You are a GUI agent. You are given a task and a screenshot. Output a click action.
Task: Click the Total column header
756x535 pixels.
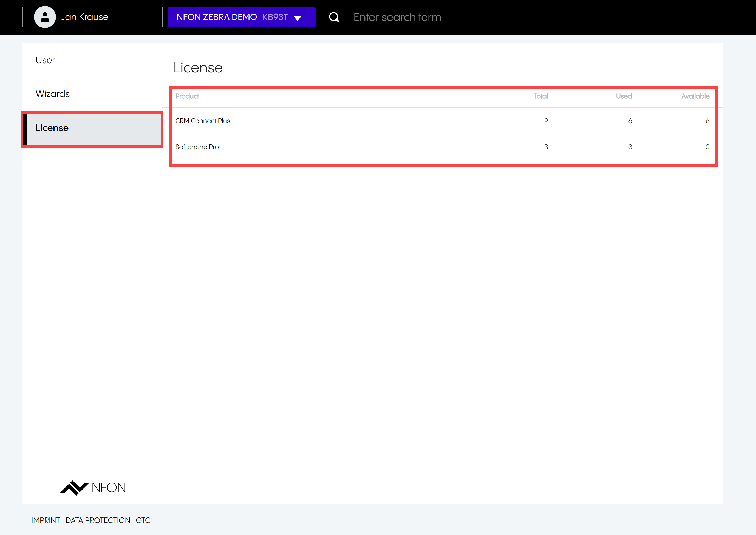(540, 96)
